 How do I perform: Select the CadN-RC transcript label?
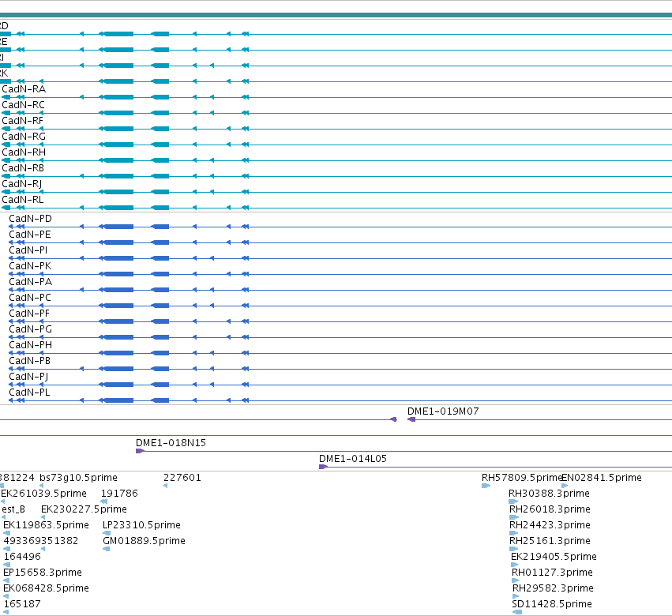point(23,105)
